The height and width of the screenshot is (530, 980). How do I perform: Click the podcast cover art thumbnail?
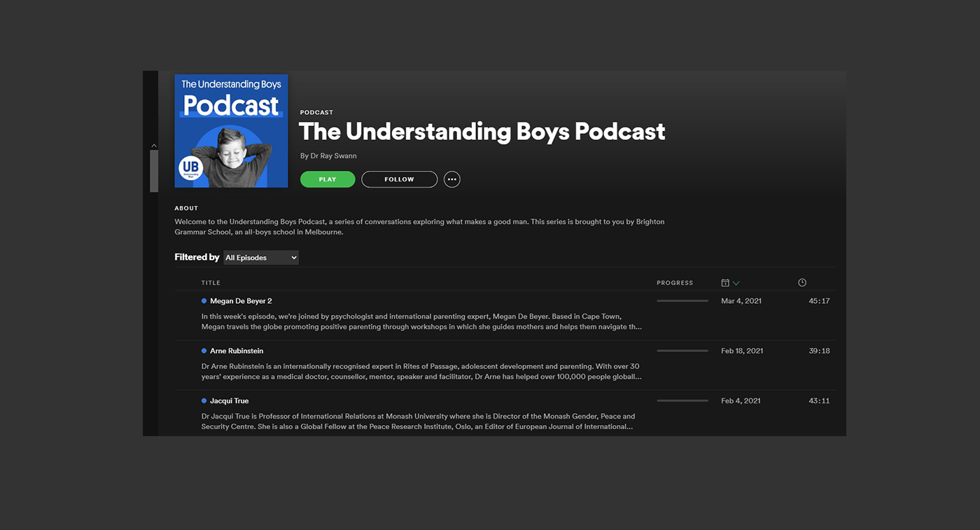coord(231,131)
